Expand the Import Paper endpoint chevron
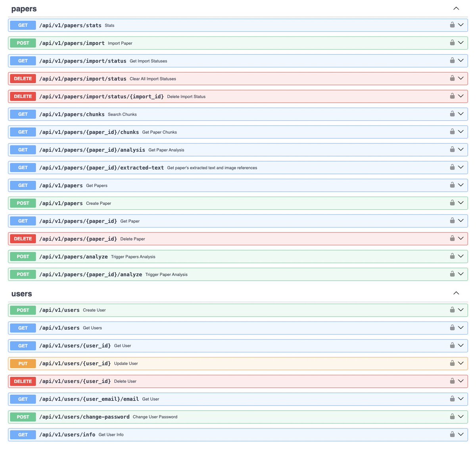Screen dimensions: 476x449 point(461,43)
